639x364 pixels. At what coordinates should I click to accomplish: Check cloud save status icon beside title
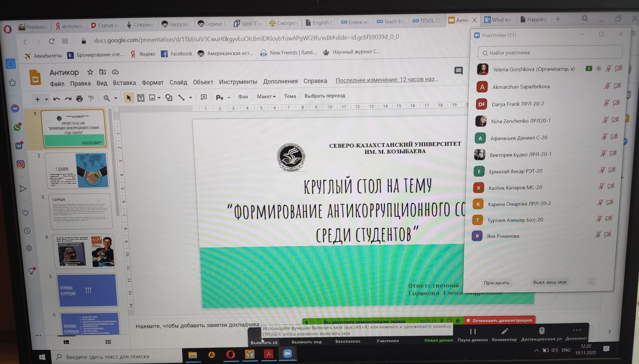115,72
